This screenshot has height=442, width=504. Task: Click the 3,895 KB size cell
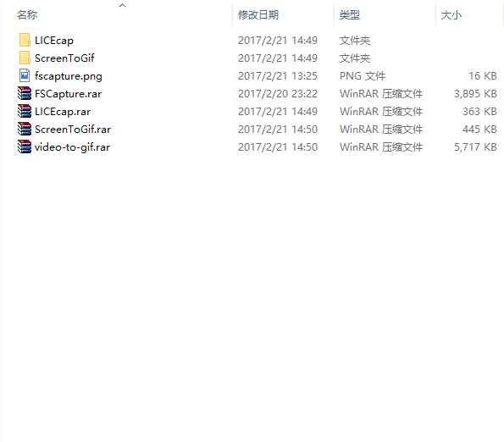tap(475, 93)
